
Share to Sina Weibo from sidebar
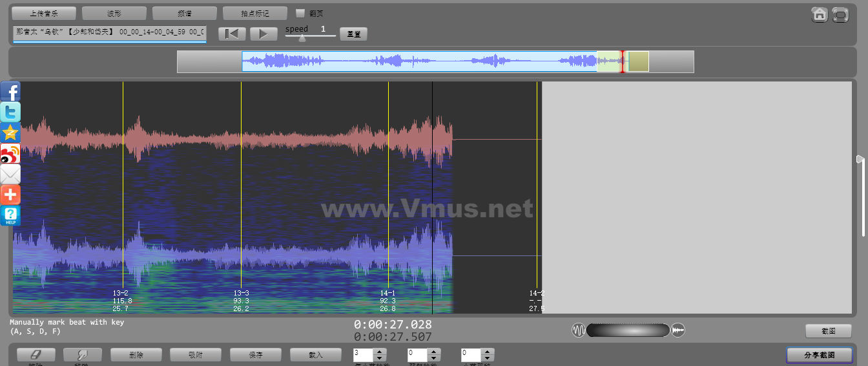point(10,154)
